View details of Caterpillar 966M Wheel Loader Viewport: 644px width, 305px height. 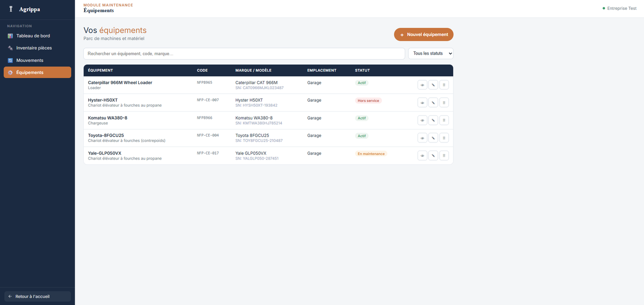pos(422,85)
